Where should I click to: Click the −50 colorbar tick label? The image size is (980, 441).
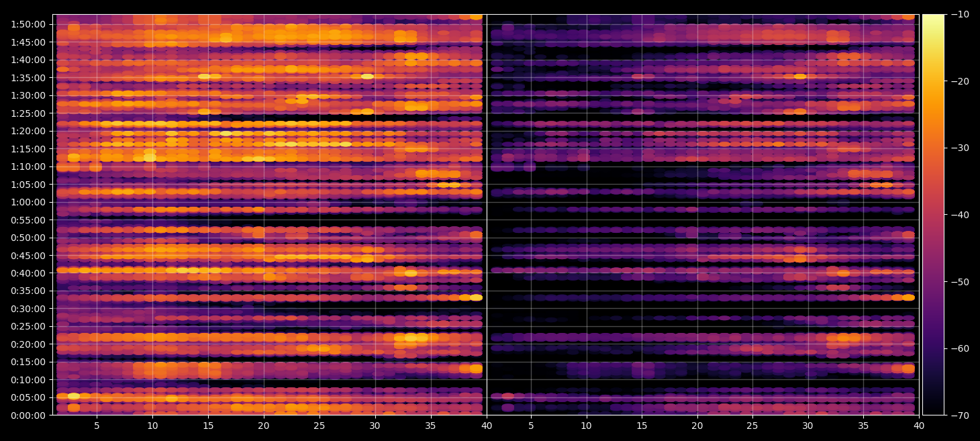click(960, 281)
